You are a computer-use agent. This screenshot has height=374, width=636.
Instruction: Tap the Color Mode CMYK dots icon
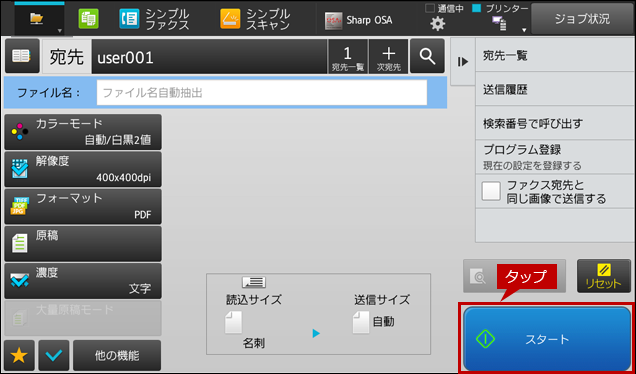click(x=20, y=132)
